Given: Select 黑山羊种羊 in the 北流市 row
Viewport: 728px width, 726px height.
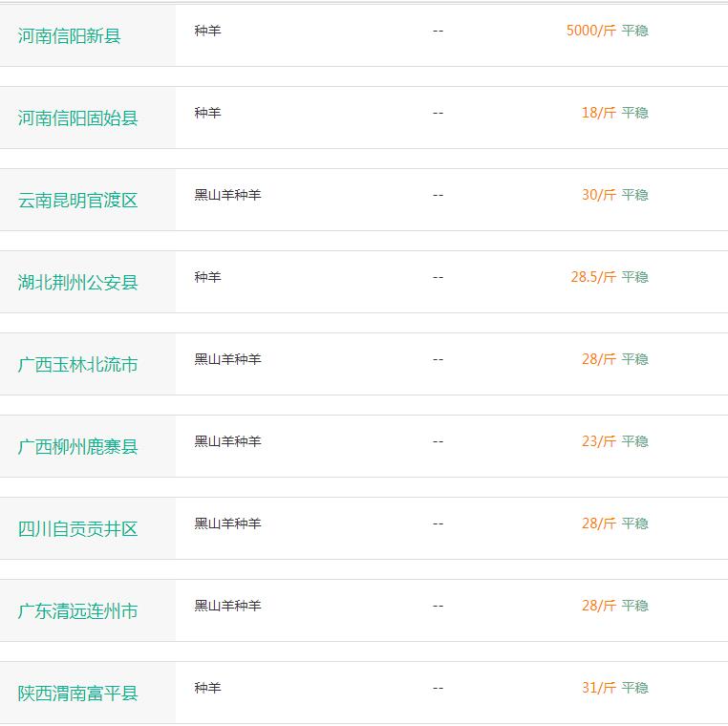Looking at the screenshot, I should 227,359.
